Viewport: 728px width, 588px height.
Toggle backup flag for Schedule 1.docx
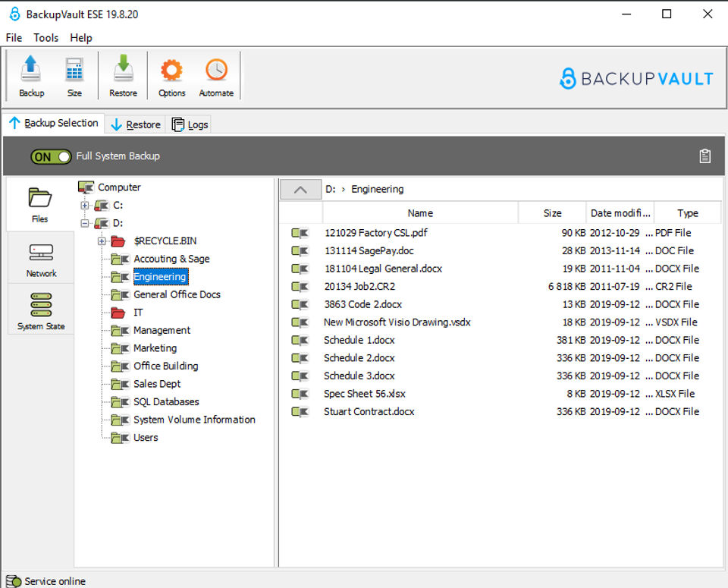300,340
